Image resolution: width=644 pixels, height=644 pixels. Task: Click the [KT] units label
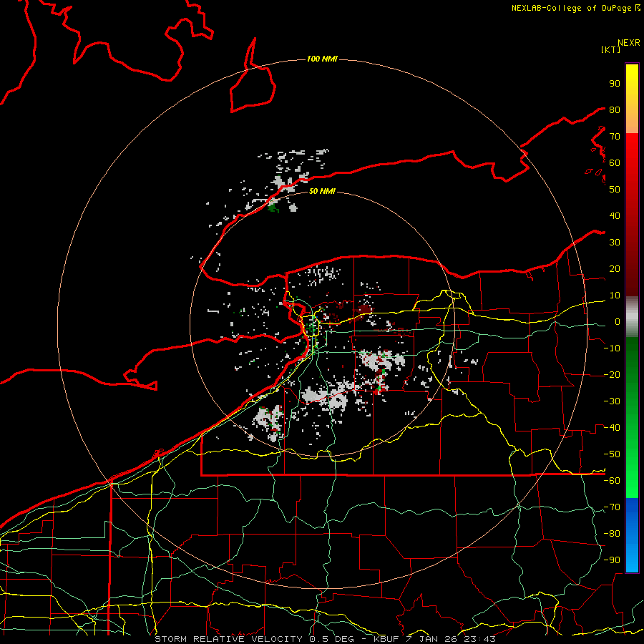coord(611,49)
